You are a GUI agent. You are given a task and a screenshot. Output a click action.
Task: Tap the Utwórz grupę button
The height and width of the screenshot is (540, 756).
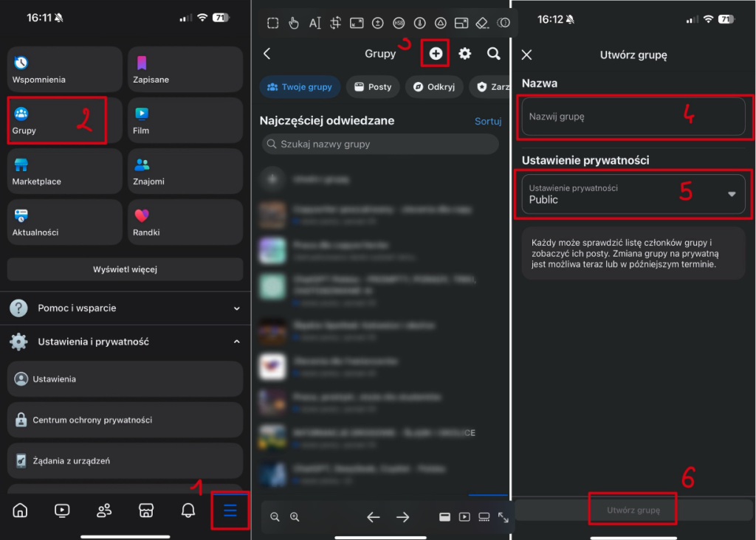click(633, 508)
